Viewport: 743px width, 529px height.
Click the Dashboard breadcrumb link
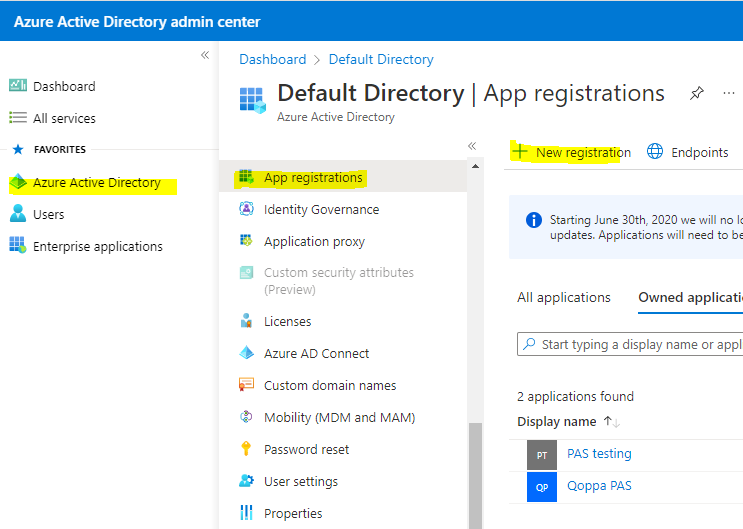pyautogui.click(x=272, y=59)
